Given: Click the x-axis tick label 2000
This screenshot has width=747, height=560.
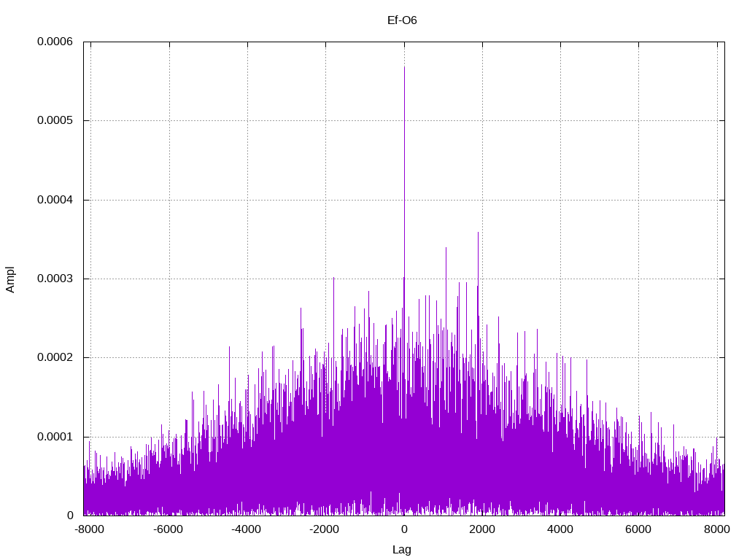Looking at the screenshot, I should click(x=482, y=529).
